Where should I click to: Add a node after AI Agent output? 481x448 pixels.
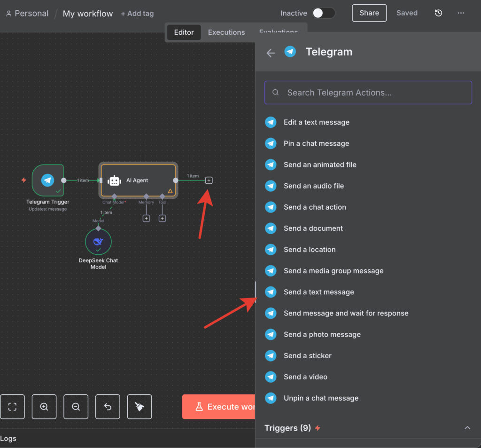click(x=209, y=180)
